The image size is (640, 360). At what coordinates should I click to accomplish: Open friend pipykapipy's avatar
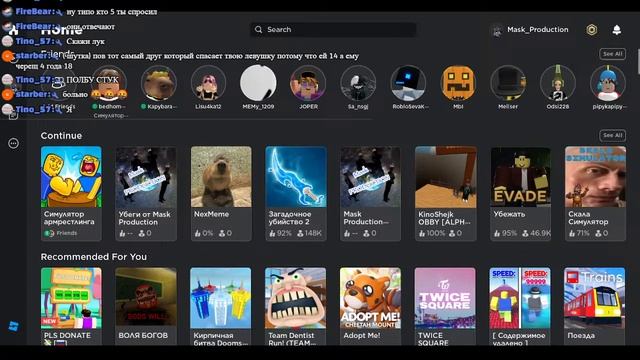click(608, 83)
